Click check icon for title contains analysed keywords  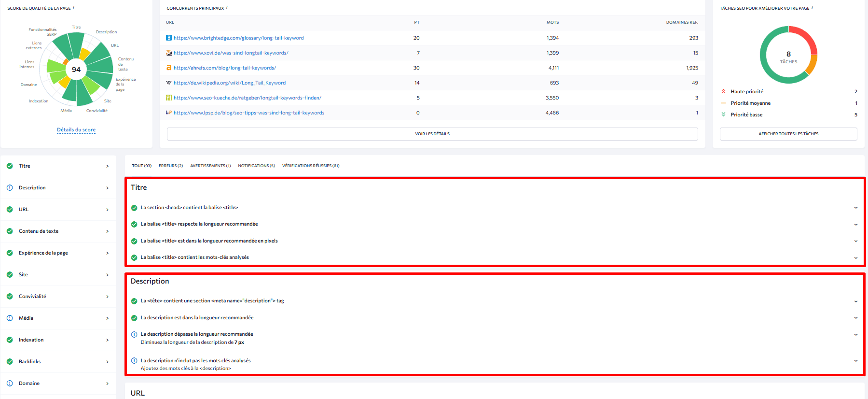134,257
